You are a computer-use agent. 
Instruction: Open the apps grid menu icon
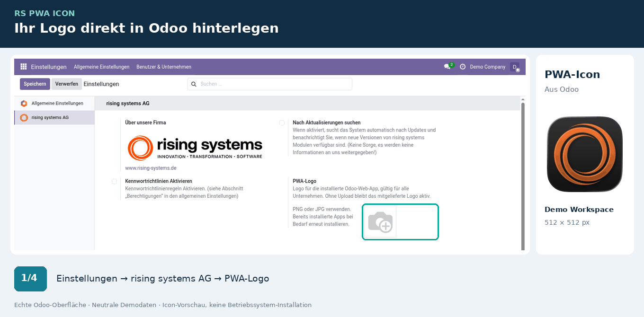[x=23, y=67]
